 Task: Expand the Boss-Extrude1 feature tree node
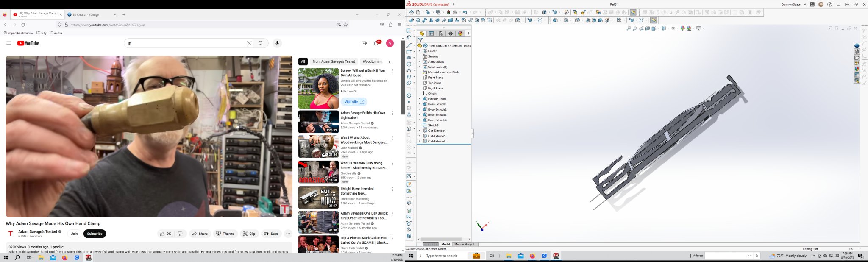[x=419, y=104]
